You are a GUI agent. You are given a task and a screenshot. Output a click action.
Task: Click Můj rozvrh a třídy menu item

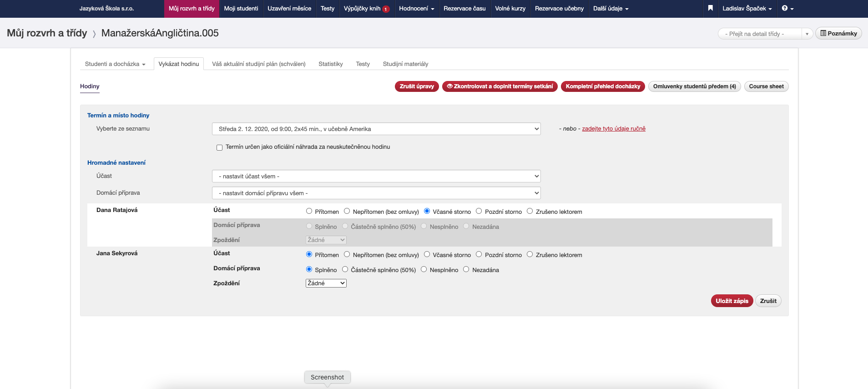tap(192, 9)
